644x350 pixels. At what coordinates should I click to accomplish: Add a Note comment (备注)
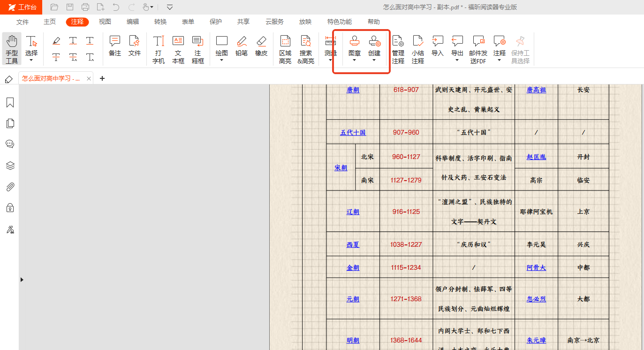click(x=115, y=46)
